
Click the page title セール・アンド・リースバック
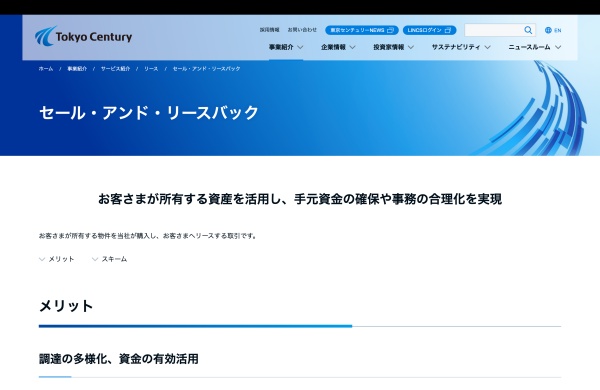pyautogui.click(x=149, y=113)
